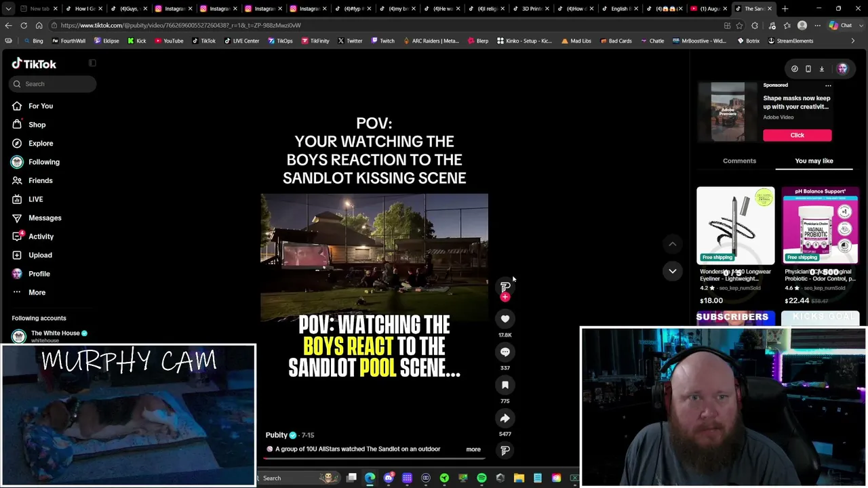Screen dimensions: 868x488
Task: Open the For You feed
Action: [41, 106]
